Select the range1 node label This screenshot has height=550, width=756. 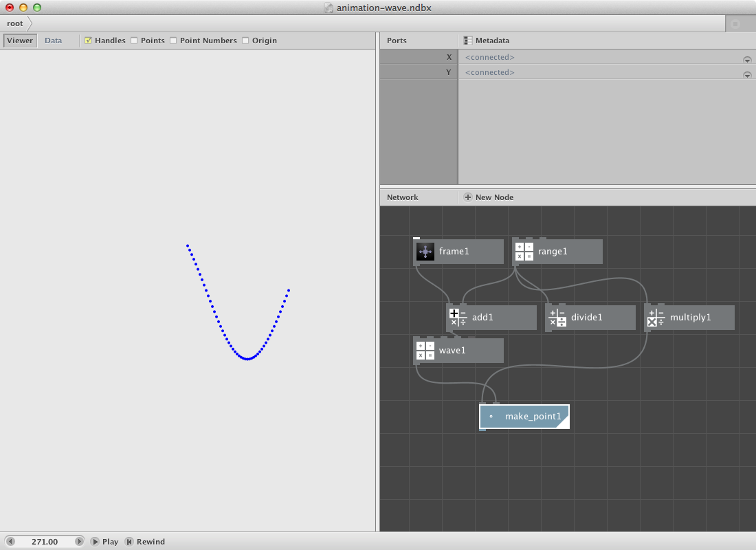(553, 252)
